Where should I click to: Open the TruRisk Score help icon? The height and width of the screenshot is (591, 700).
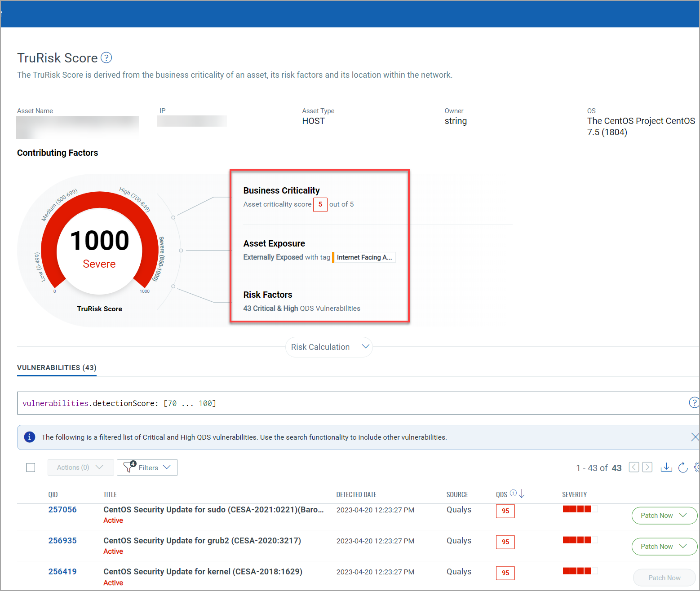[x=106, y=58]
